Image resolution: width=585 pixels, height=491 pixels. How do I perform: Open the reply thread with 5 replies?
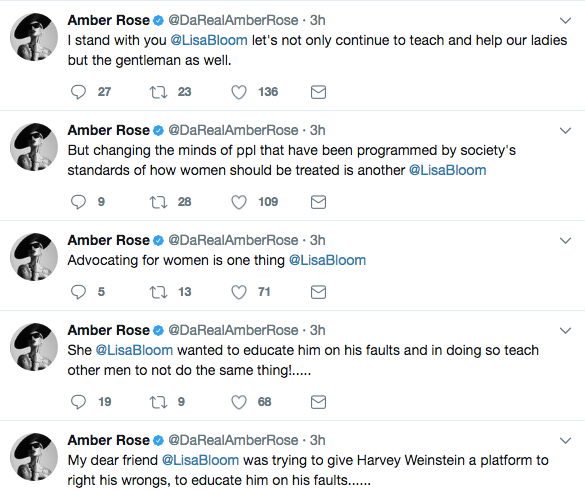point(78,292)
